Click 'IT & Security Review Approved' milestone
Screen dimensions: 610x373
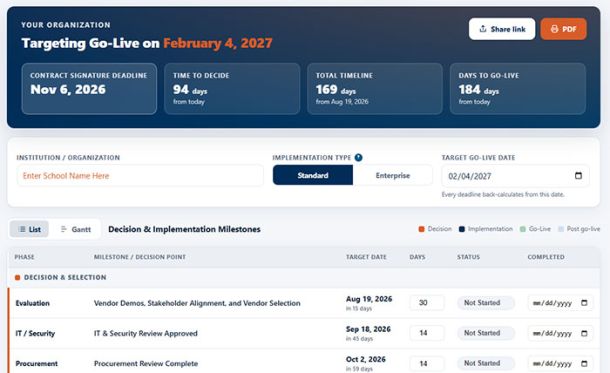click(146, 333)
